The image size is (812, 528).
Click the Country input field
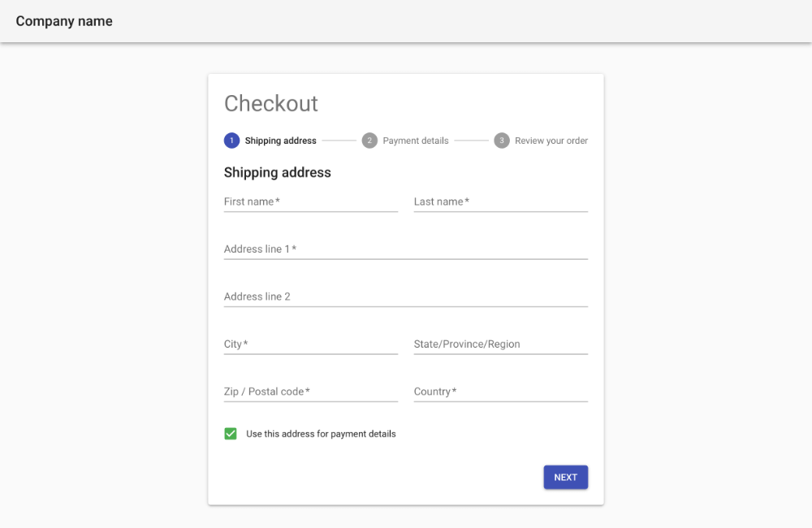pyautogui.click(x=500, y=392)
